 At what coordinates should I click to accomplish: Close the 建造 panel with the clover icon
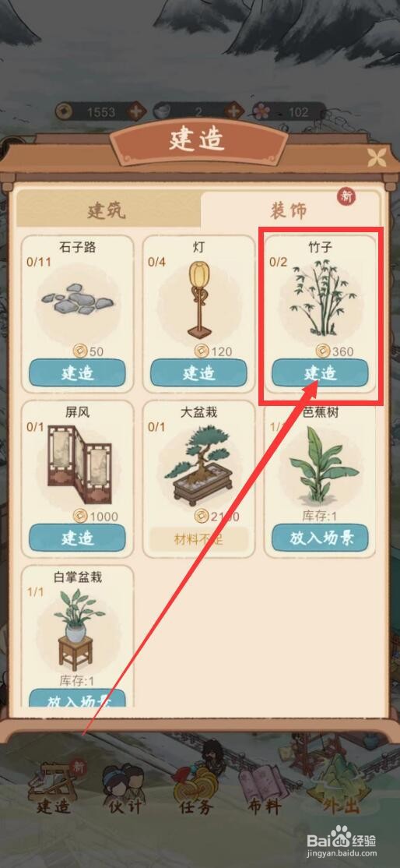(x=378, y=157)
